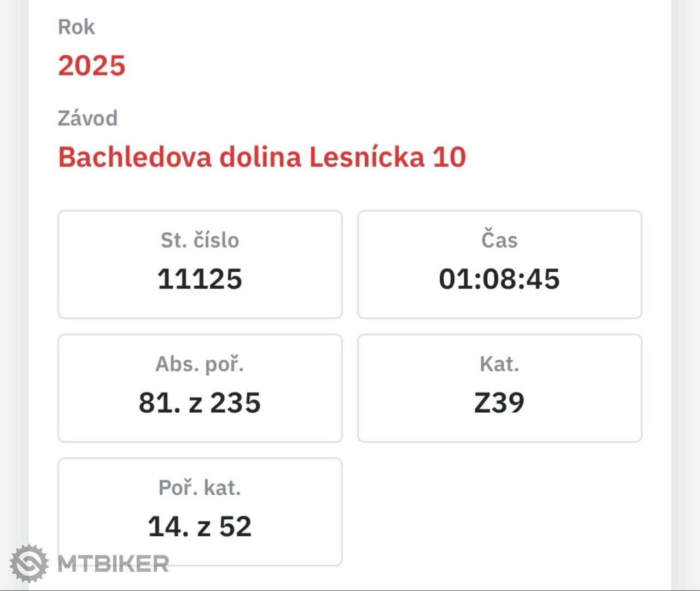The width and height of the screenshot is (700, 591).
Task: Click category ranking 14. z 52
Action: [200, 526]
